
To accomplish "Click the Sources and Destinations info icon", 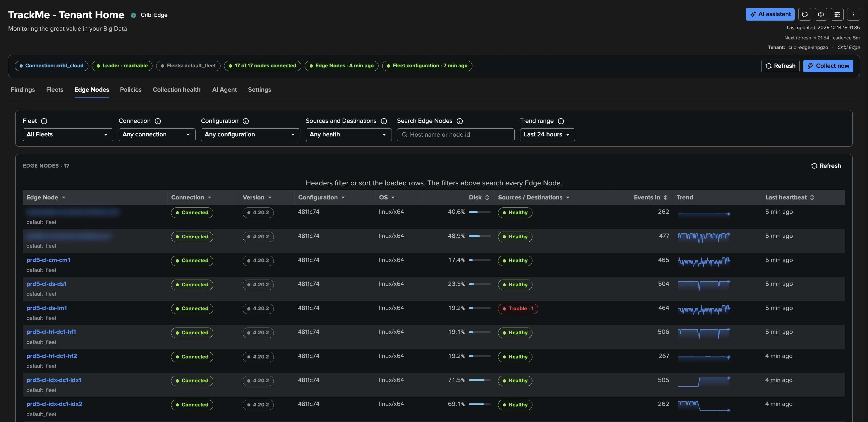I will click(x=384, y=121).
